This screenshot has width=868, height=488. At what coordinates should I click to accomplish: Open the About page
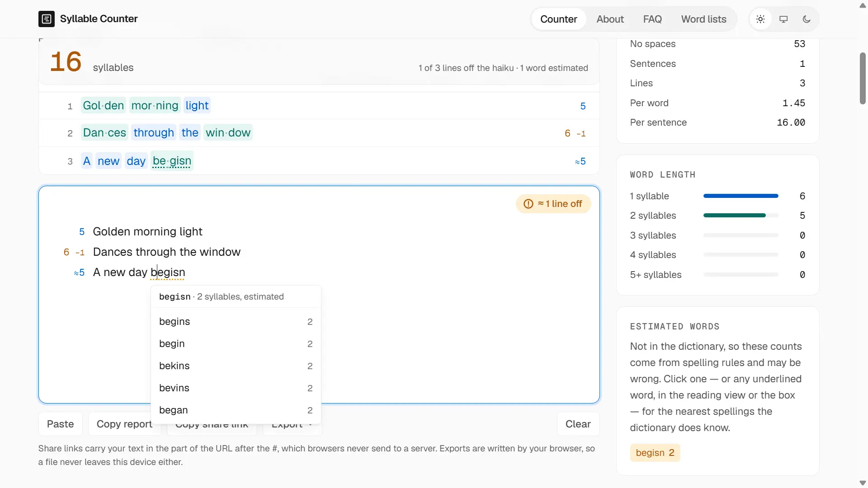pyautogui.click(x=610, y=19)
